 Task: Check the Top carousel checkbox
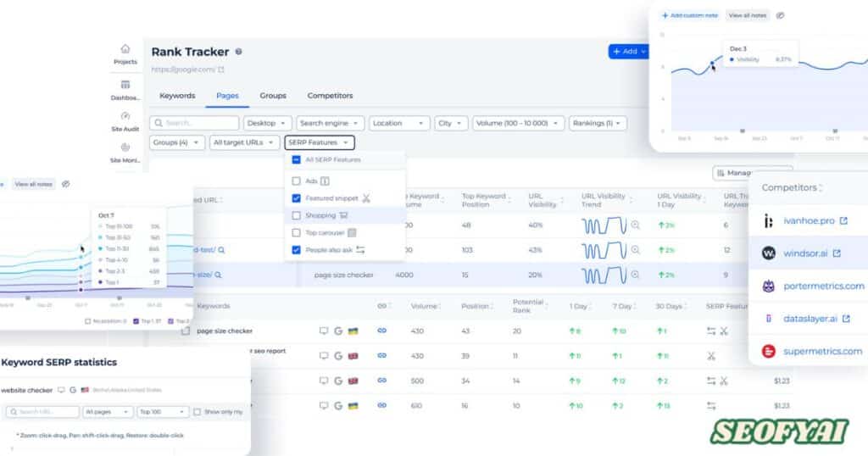(296, 233)
